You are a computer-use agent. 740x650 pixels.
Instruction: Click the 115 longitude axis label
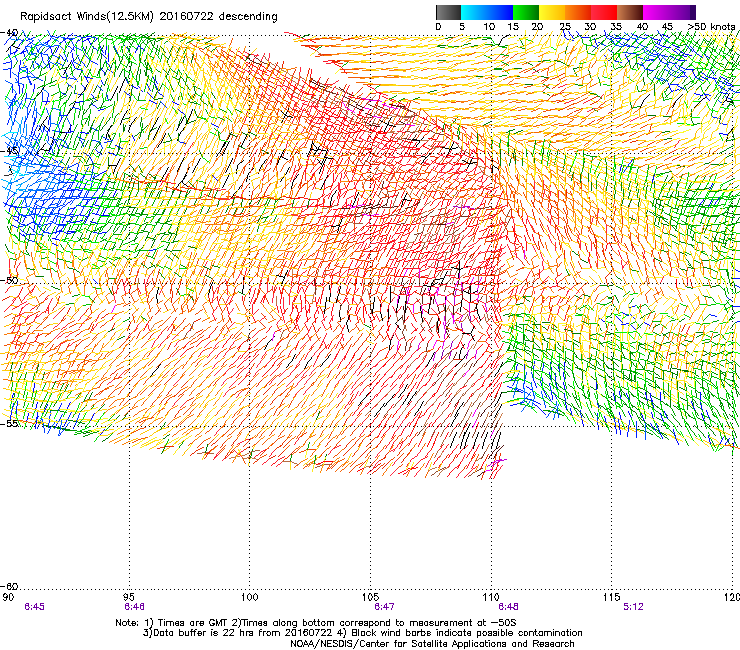pyautogui.click(x=612, y=597)
